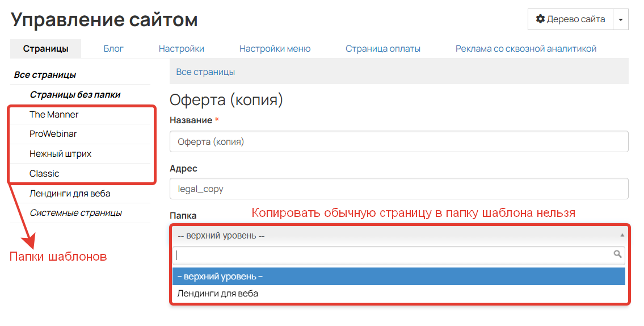Open Системные страницы in the sidebar
Image resolution: width=644 pixels, height=326 pixels.
(x=75, y=213)
